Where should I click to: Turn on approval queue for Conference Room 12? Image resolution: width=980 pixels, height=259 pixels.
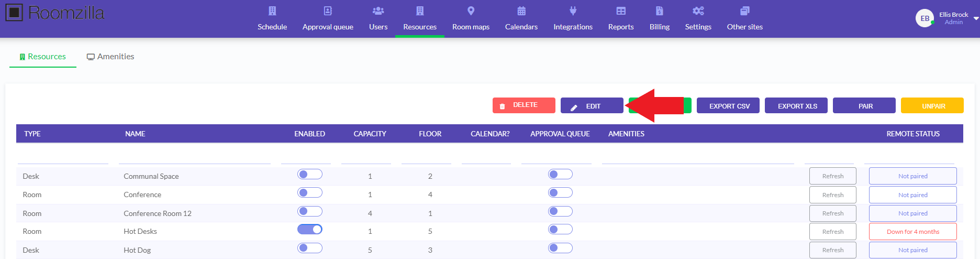click(560, 212)
